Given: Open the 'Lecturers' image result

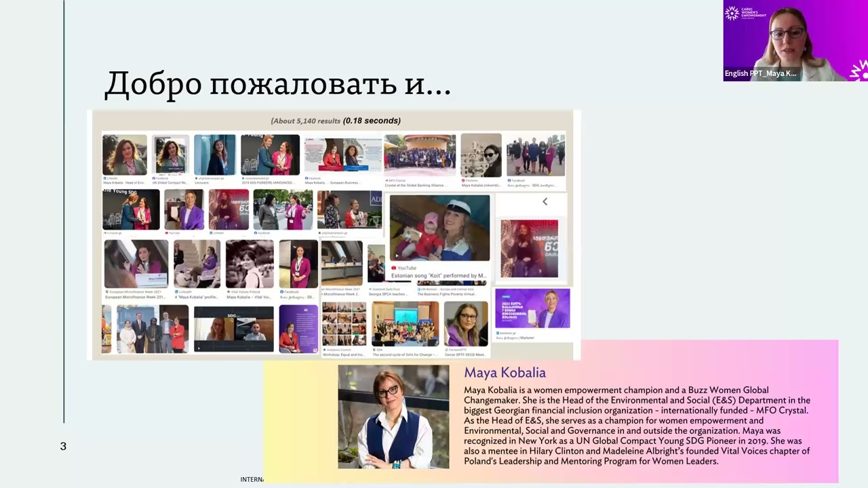Looking at the screenshot, I should (215, 155).
